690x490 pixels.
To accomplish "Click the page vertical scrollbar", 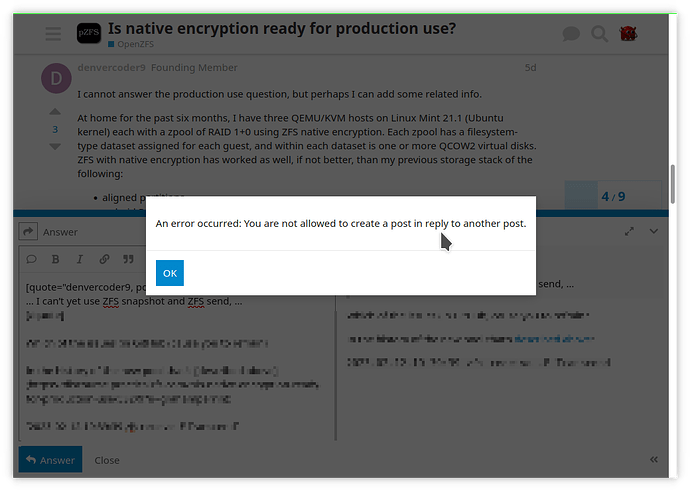I will click(x=672, y=184).
